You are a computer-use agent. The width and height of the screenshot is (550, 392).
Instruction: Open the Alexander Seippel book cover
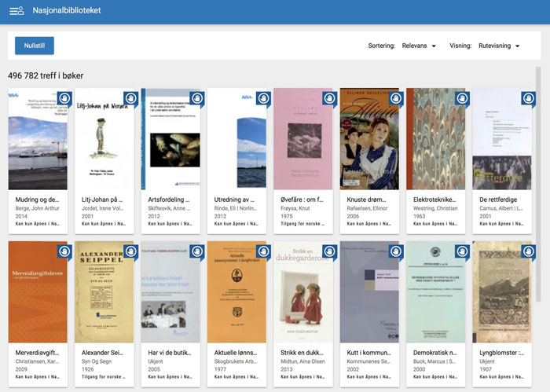(104, 291)
